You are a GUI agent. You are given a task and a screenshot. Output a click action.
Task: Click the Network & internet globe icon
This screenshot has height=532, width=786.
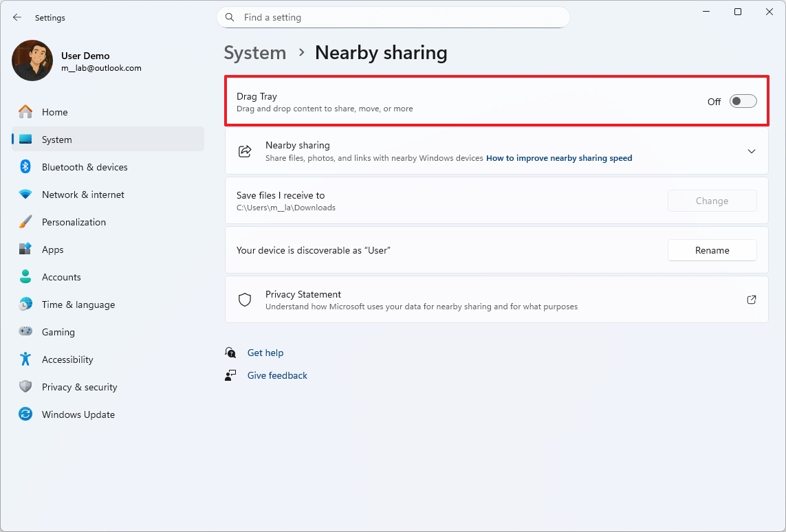point(25,194)
